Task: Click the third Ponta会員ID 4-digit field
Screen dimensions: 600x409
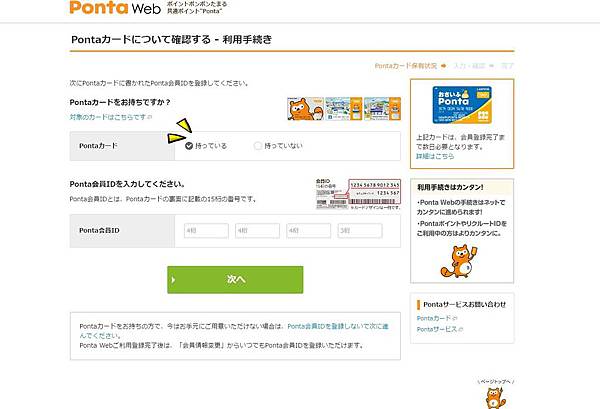Action: (x=308, y=231)
